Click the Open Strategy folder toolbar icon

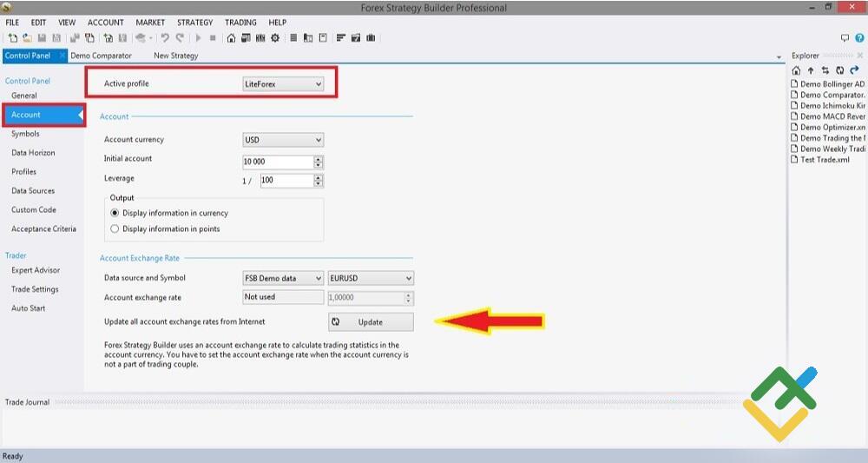click(x=27, y=38)
